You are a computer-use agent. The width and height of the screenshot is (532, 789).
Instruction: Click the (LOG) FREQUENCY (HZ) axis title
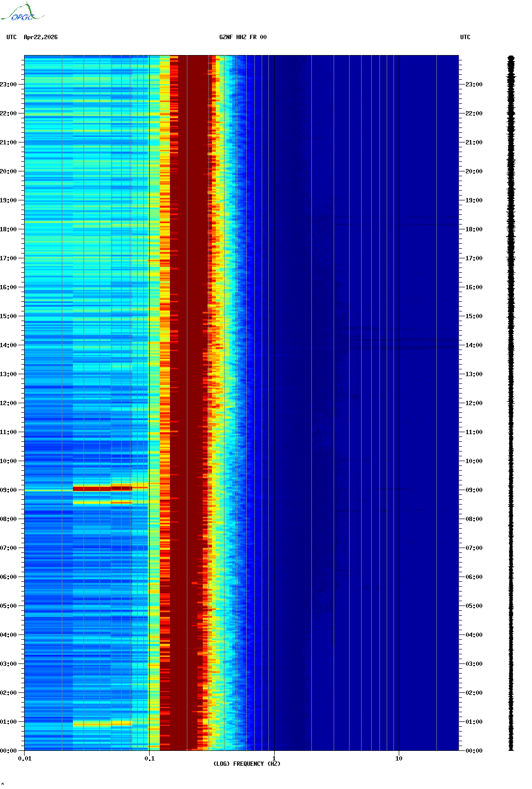(x=247, y=764)
